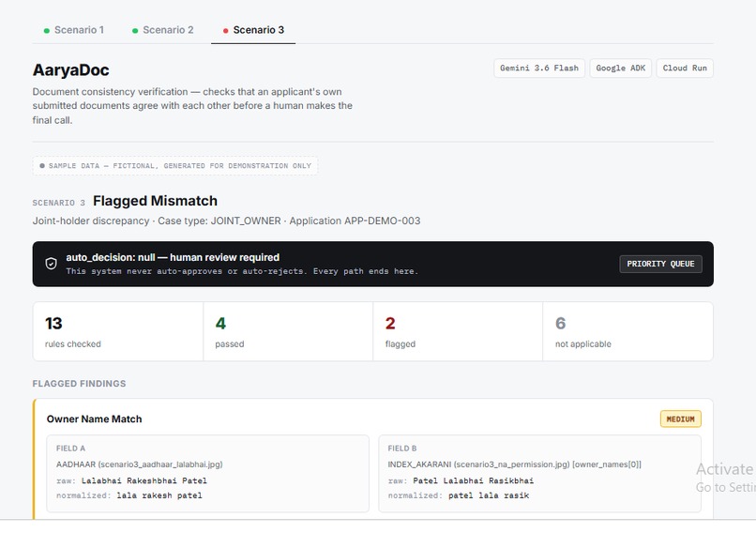Click the document consistency verification description

(192, 106)
